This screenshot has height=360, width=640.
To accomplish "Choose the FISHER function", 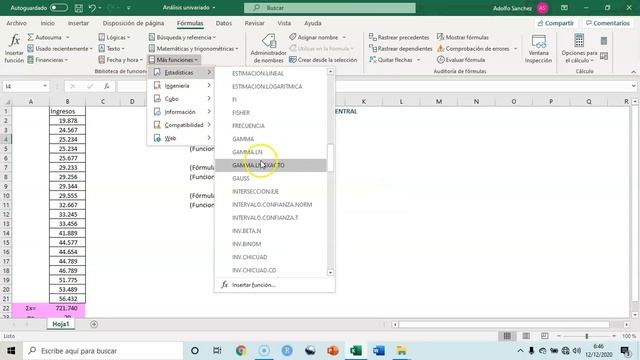I will click(241, 113).
